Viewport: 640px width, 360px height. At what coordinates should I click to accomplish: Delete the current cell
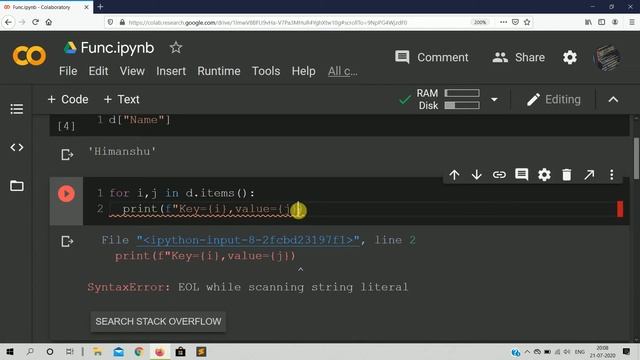(567, 175)
